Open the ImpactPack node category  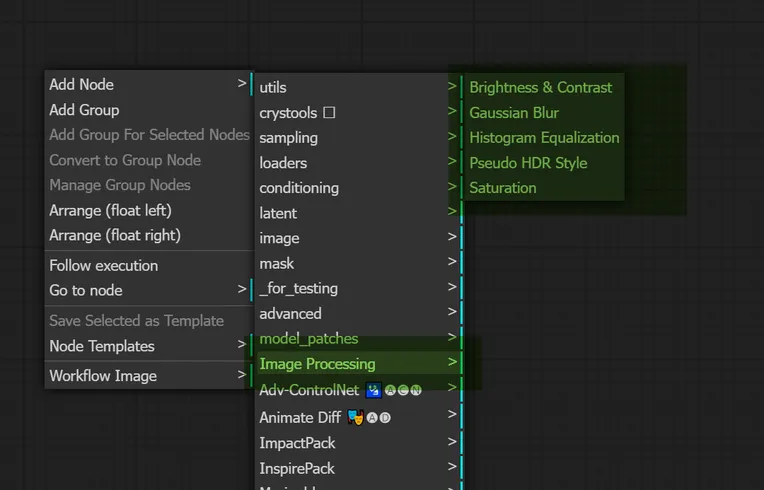[297, 443]
